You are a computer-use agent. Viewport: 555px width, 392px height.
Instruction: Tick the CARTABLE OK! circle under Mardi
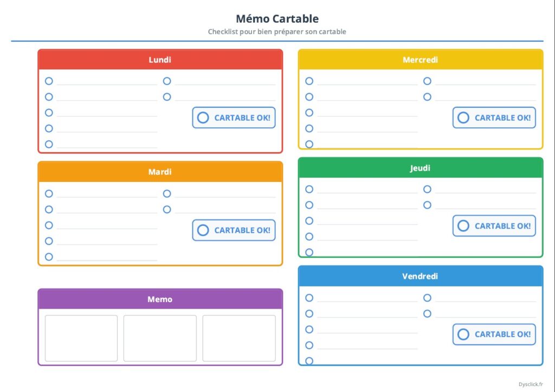[x=203, y=230]
